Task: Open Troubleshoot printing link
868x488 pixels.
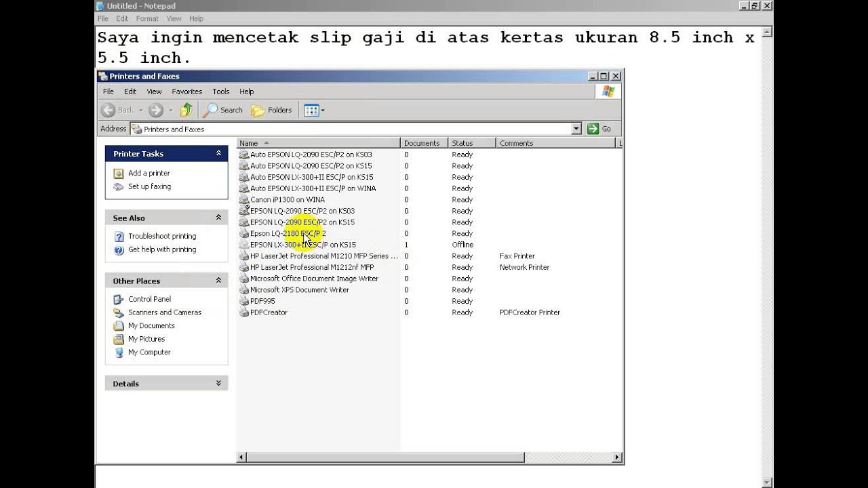Action: 162,236
